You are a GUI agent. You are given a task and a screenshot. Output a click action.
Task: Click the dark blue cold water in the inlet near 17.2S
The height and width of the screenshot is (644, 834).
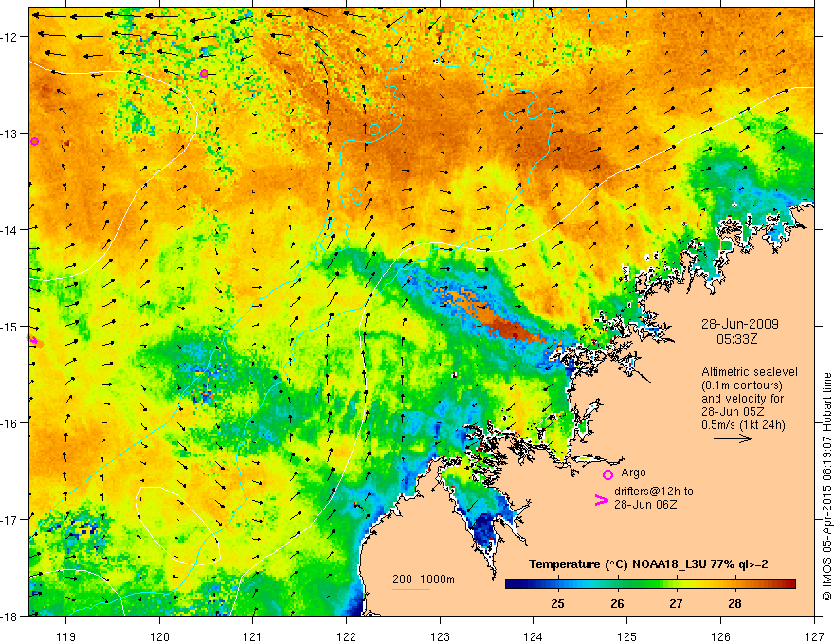tap(485, 528)
